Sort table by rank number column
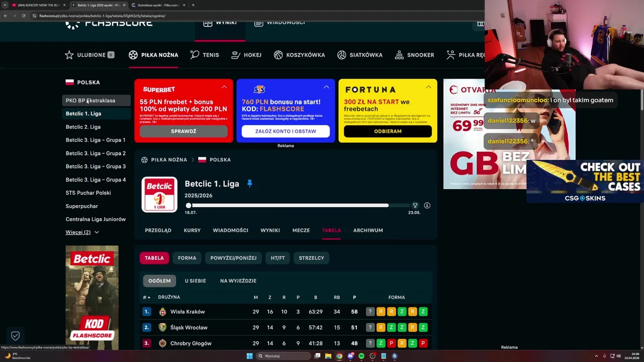Screen dimensions: 644x362 146,297
